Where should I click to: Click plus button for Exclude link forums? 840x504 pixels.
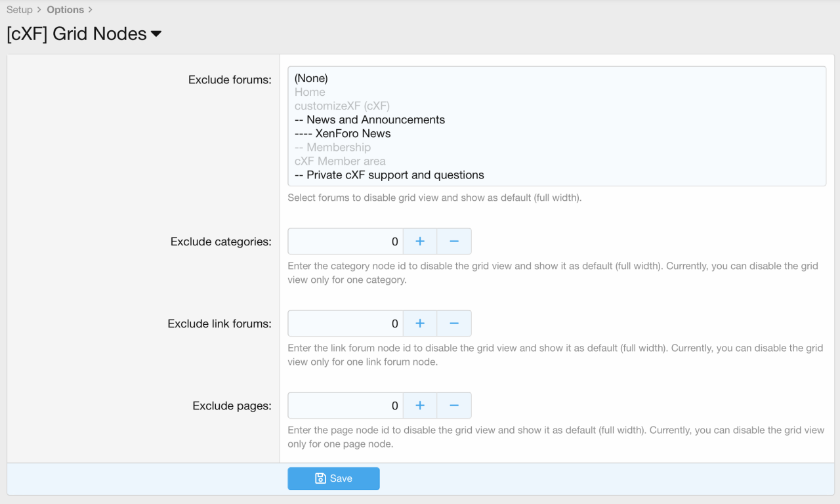click(x=420, y=324)
